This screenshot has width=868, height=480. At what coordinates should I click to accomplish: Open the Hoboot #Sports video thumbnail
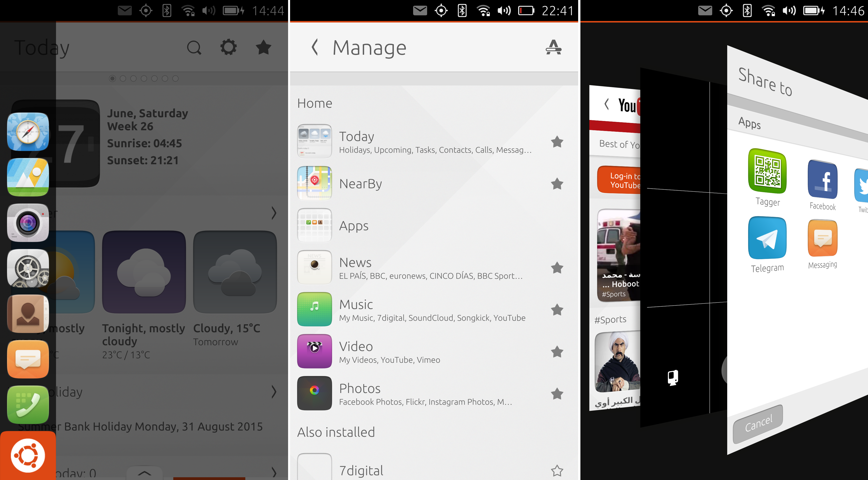point(618,255)
